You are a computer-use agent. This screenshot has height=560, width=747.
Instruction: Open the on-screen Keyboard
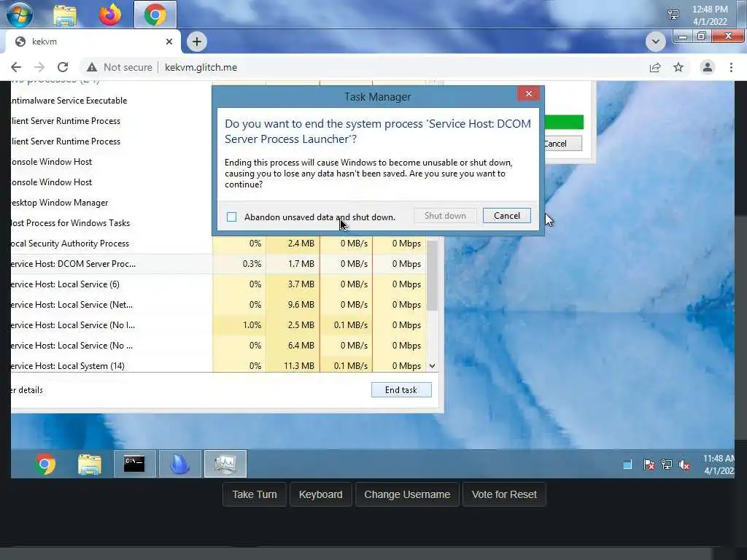tap(321, 494)
